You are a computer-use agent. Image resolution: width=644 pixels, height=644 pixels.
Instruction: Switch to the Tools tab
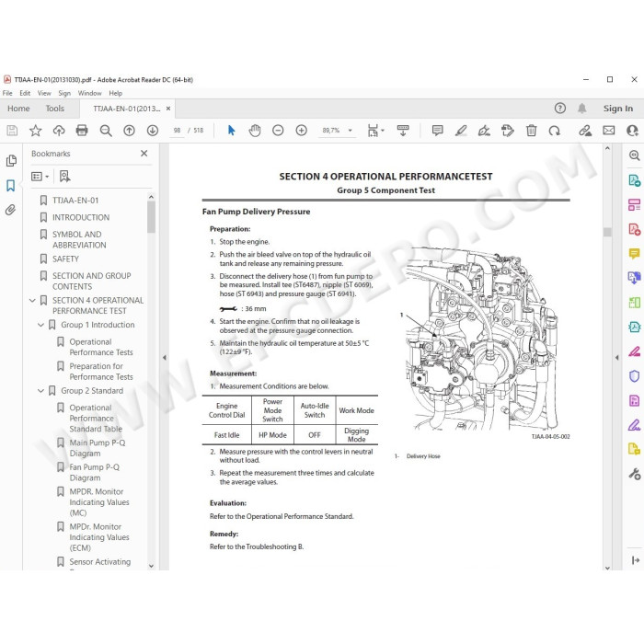[54, 109]
